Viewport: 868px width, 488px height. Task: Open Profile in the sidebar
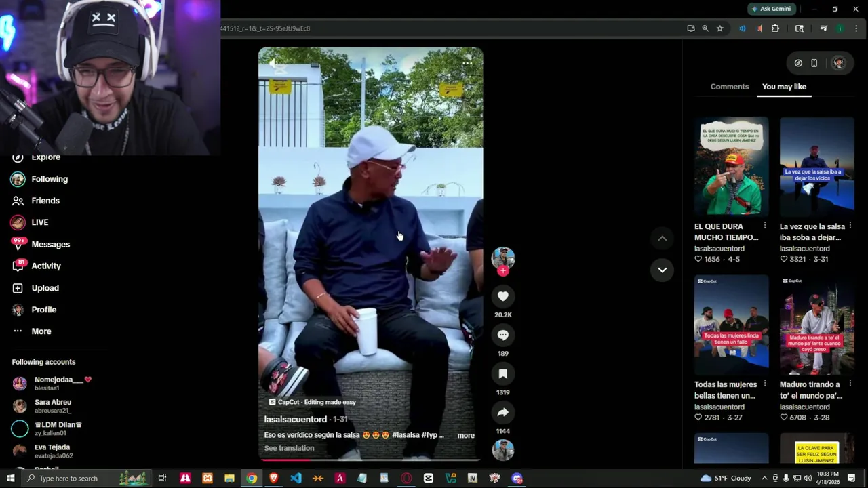click(35, 310)
